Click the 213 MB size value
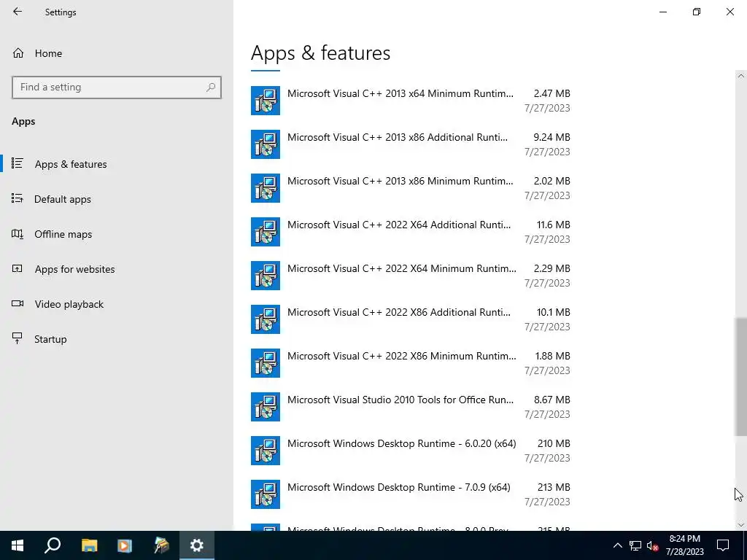Viewport: 747px width, 560px height. tap(554, 487)
